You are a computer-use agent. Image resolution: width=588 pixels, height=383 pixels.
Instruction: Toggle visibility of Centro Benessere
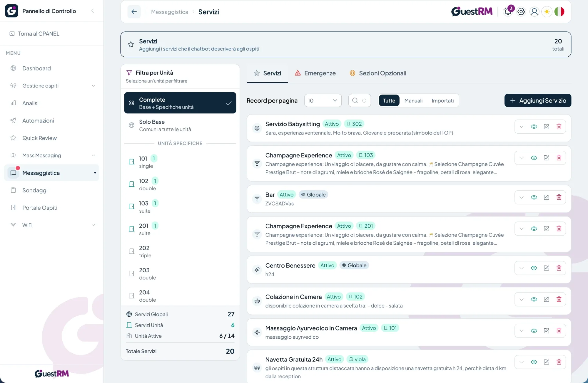[534, 268]
